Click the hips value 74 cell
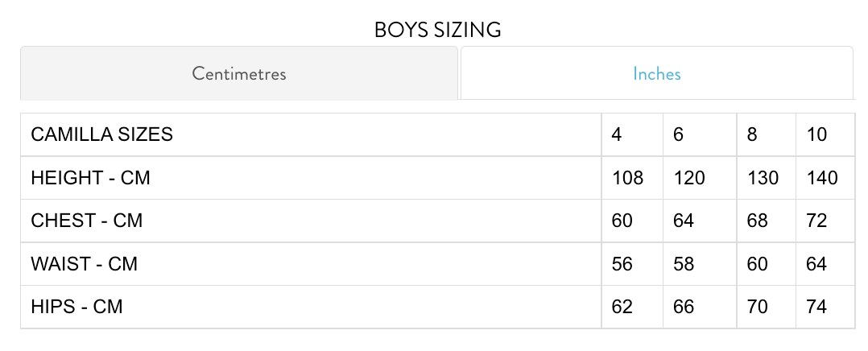Image resolution: width=868 pixels, height=351 pixels. click(x=816, y=307)
